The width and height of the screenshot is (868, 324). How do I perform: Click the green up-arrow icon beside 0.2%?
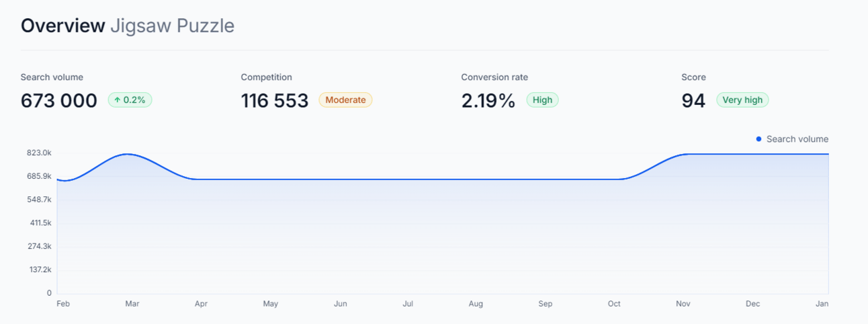117,100
